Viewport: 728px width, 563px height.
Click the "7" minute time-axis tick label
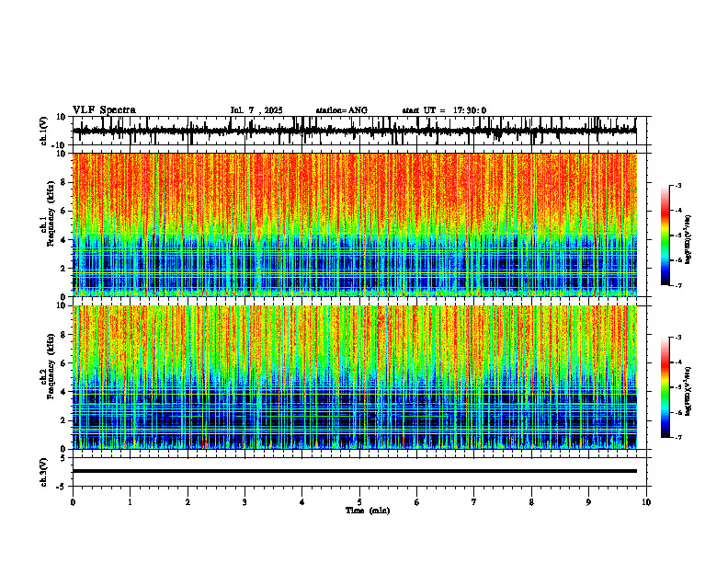[474, 502]
